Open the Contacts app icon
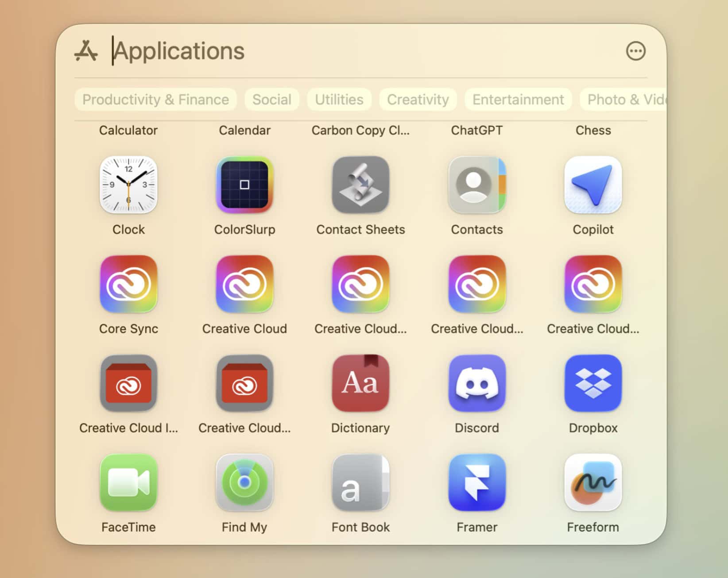 (x=477, y=185)
